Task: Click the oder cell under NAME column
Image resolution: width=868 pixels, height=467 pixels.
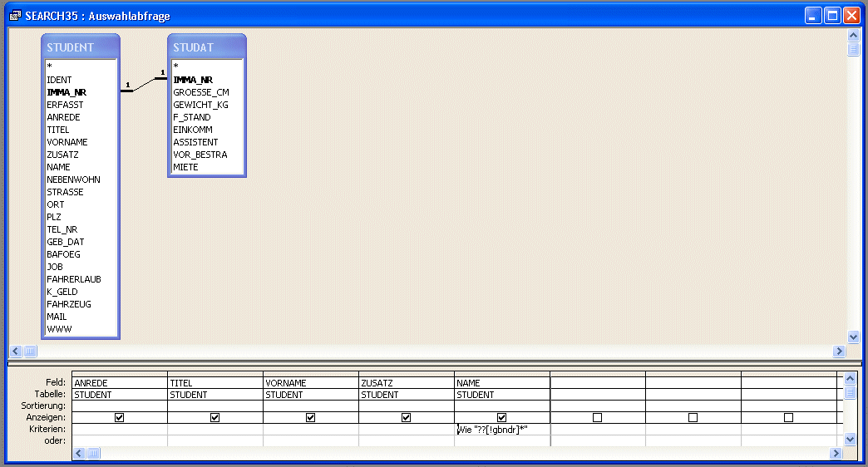Action: click(x=502, y=441)
